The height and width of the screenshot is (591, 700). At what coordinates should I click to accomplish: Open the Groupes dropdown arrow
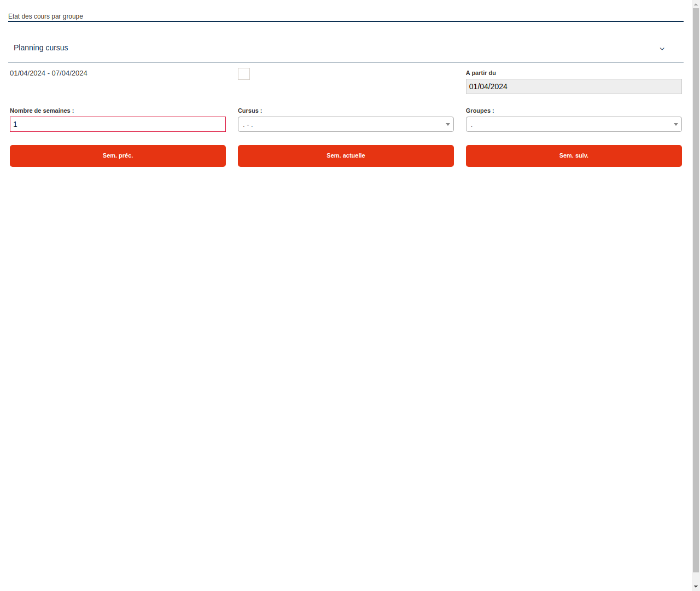coord(675,124)
